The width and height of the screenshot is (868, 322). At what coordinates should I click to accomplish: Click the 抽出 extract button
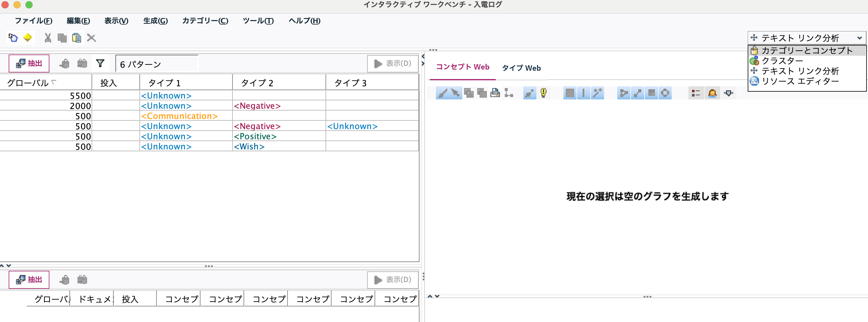point(29,63)
